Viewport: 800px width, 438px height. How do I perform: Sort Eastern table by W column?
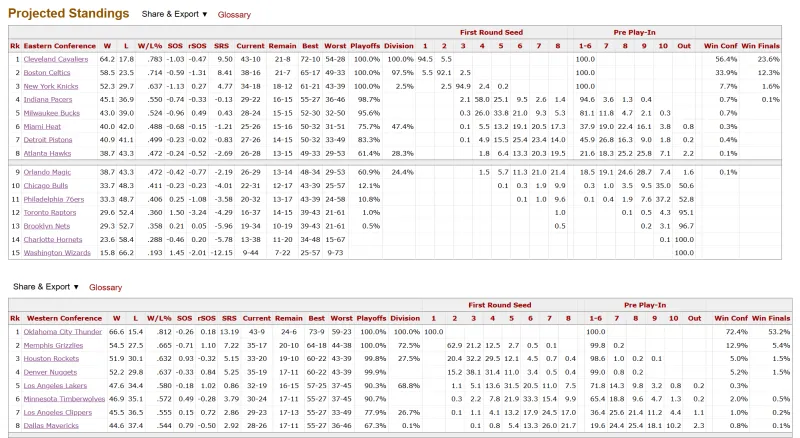click(107, 46)
